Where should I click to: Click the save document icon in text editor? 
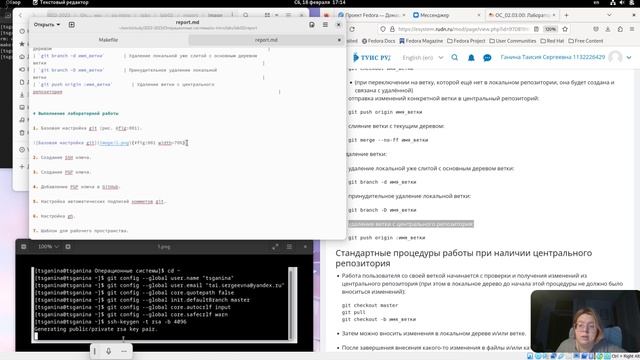[x=312, y=25]
